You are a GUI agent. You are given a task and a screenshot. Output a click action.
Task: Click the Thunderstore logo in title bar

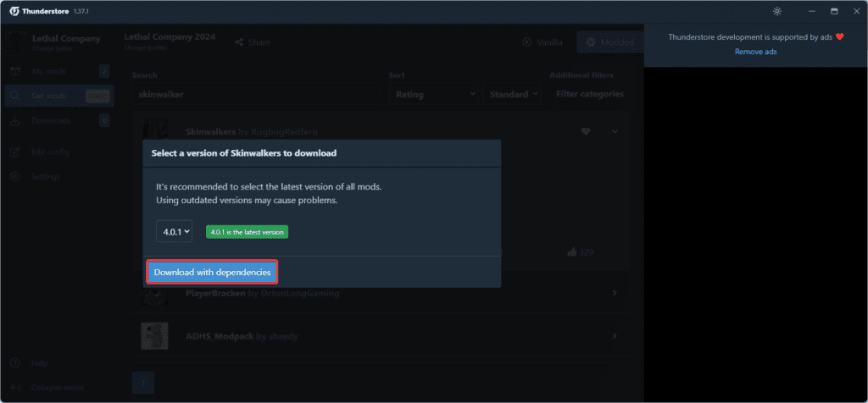(x=14, y=11)
